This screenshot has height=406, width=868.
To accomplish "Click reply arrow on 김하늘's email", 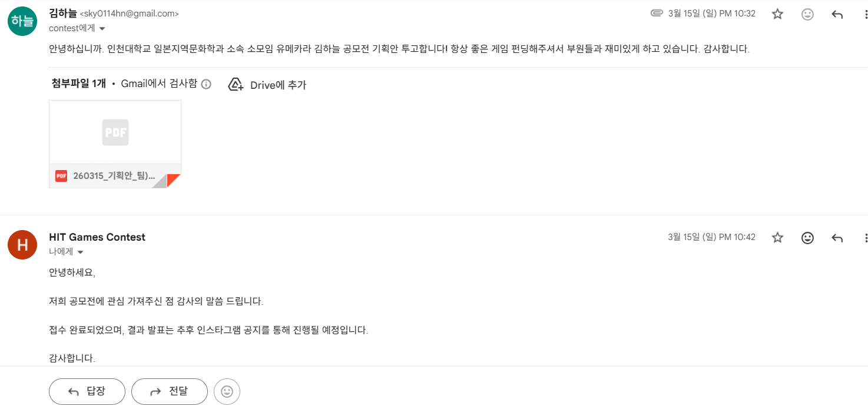I will click(837, 14).
